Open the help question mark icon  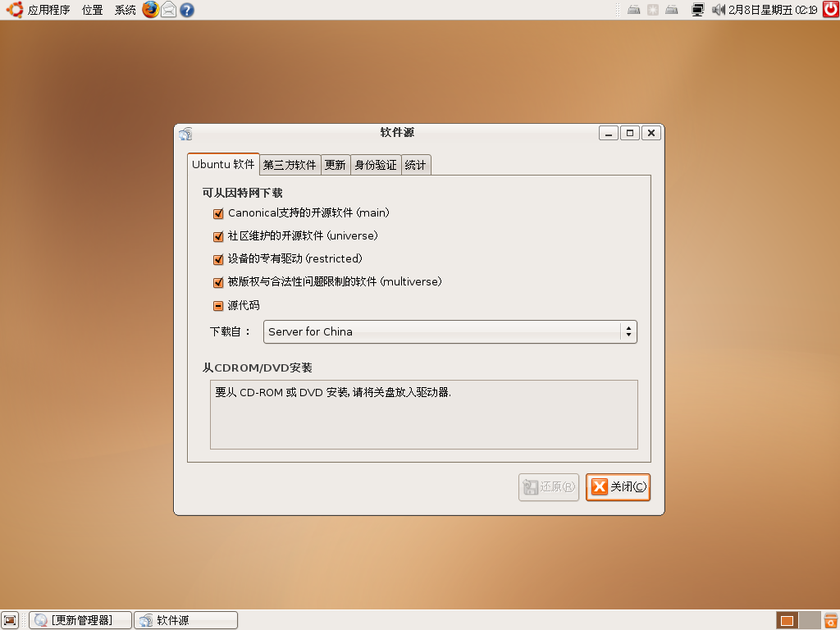[x=187, y=10]
